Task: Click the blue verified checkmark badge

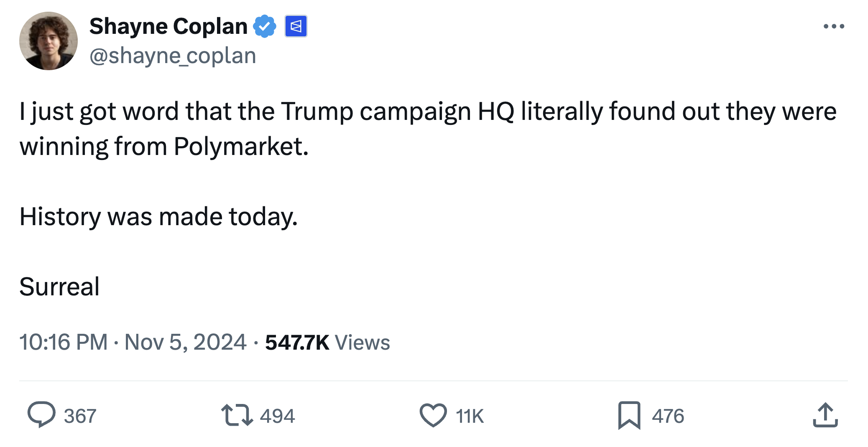Action: point(264,26)
